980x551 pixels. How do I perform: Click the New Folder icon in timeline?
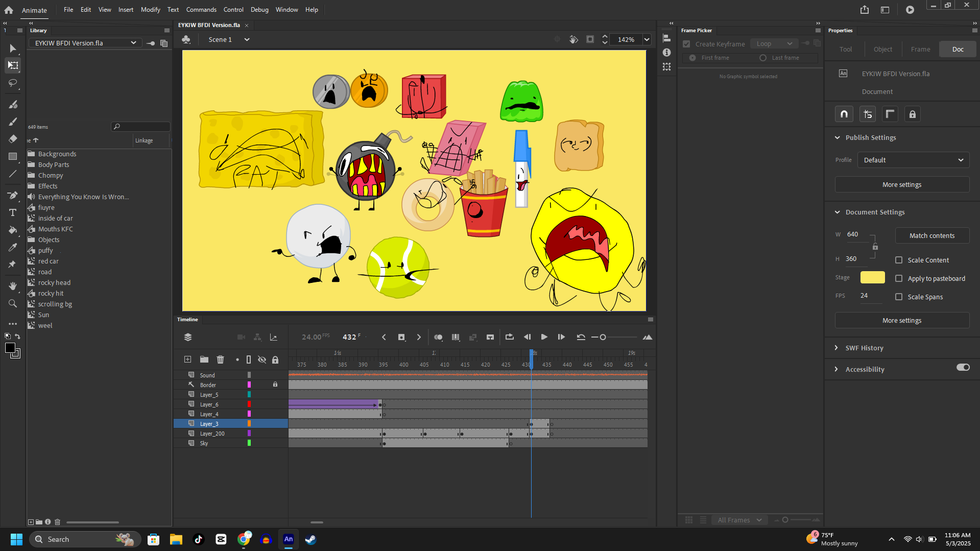pos(204,360)
